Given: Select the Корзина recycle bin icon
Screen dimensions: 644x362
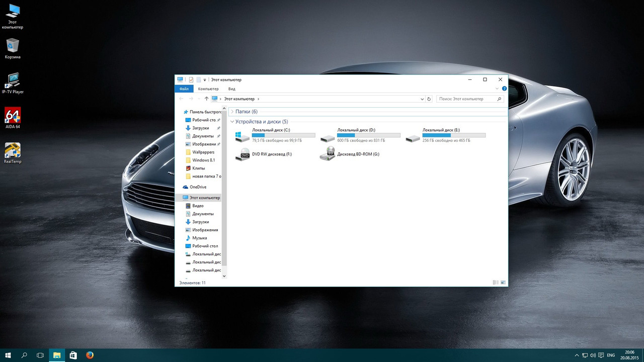Looking at the screenshot, I should pyautogui.click(x=13, y=48).
